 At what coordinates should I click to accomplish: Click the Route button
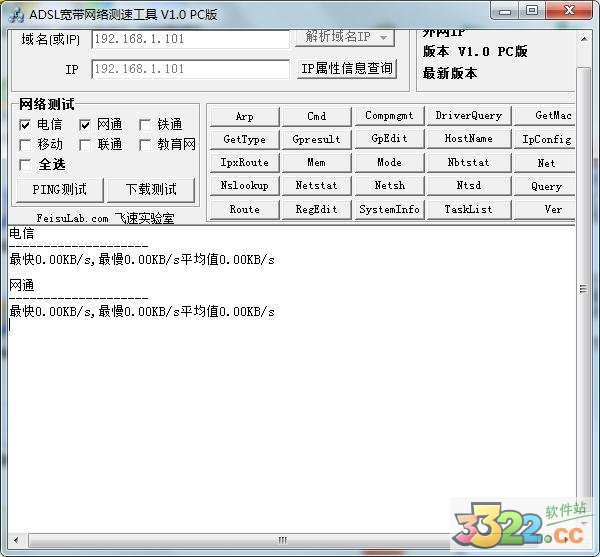[245, 210]
